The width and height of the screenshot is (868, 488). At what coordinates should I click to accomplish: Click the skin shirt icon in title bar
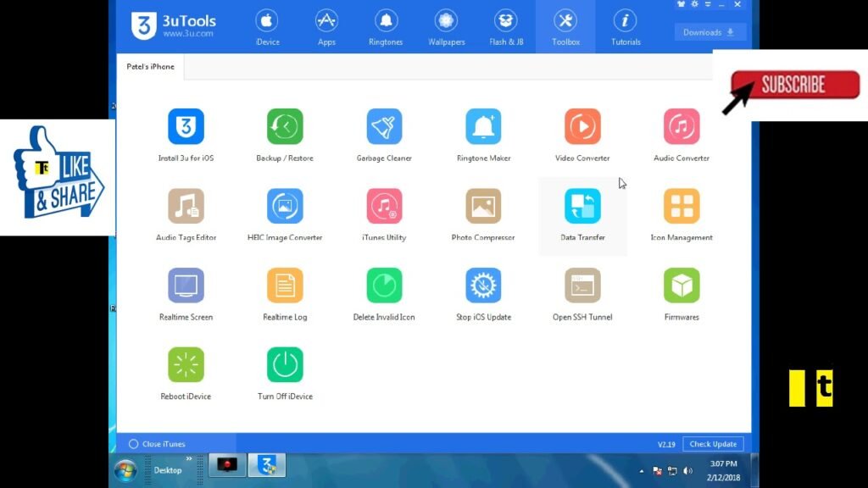pos(681,4)
